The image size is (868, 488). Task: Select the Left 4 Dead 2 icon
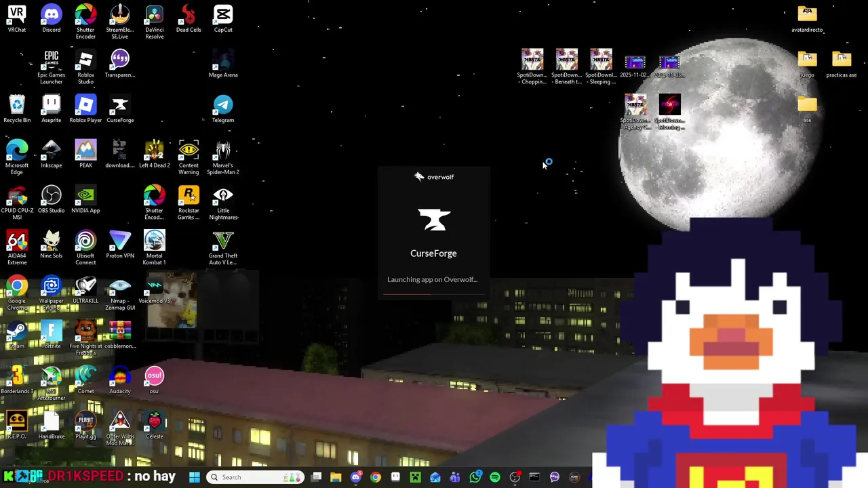tap(154, 155)
